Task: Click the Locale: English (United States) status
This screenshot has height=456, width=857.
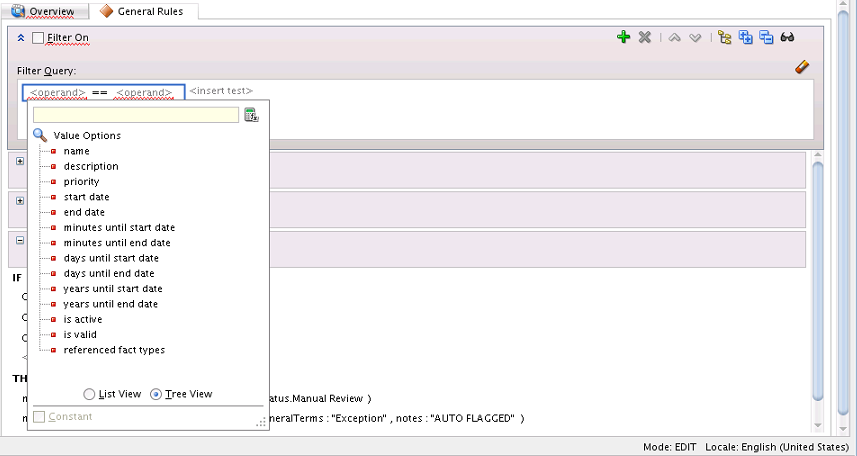Action: (777, 447)
